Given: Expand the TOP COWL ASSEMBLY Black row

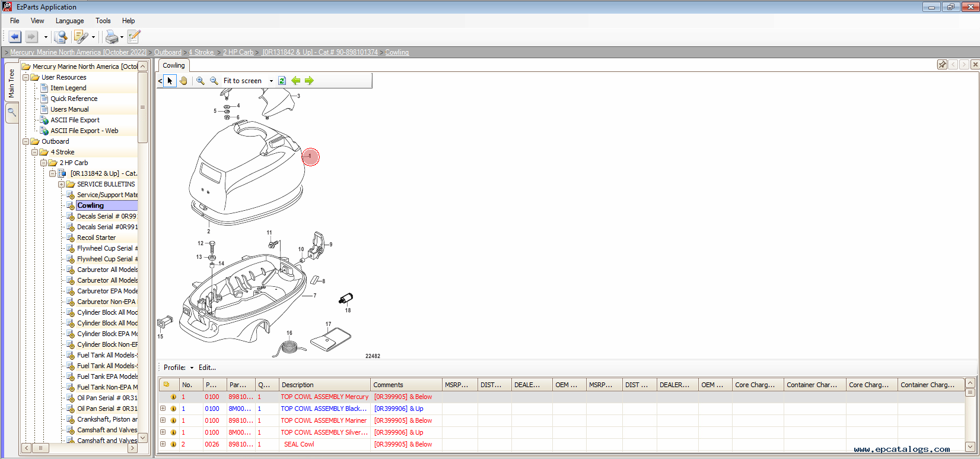Looking at the screenshot, I should [x=163, y=409].
